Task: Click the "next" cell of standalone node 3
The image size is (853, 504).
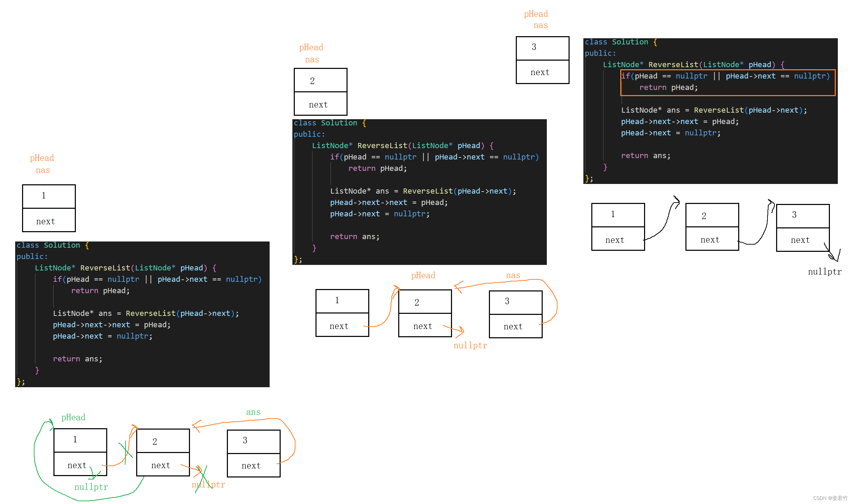Action: pos(542,72)
